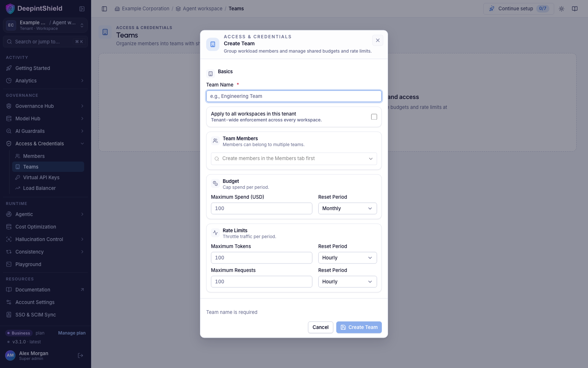Enable Apply to all workspaces checkbox

pyautogui.click(x=374, y=117)
